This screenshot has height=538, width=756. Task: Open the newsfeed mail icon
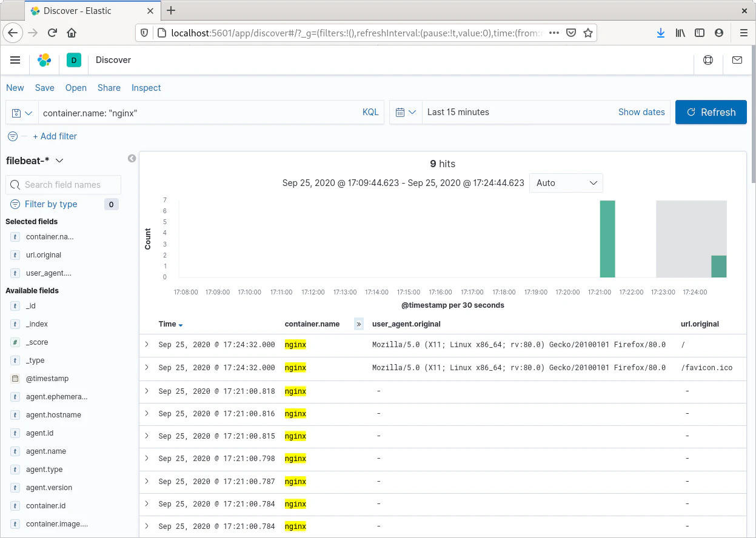737,60
